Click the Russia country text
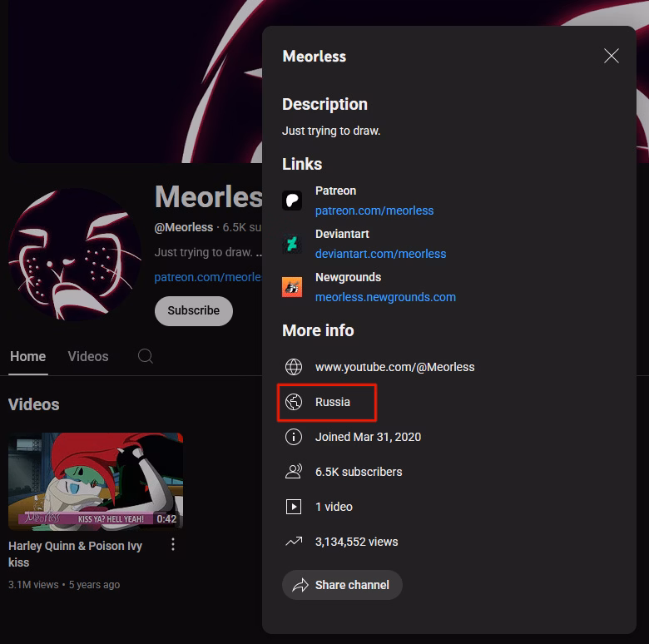The width and height of the screenshot is (649, 644). point(332,402)
